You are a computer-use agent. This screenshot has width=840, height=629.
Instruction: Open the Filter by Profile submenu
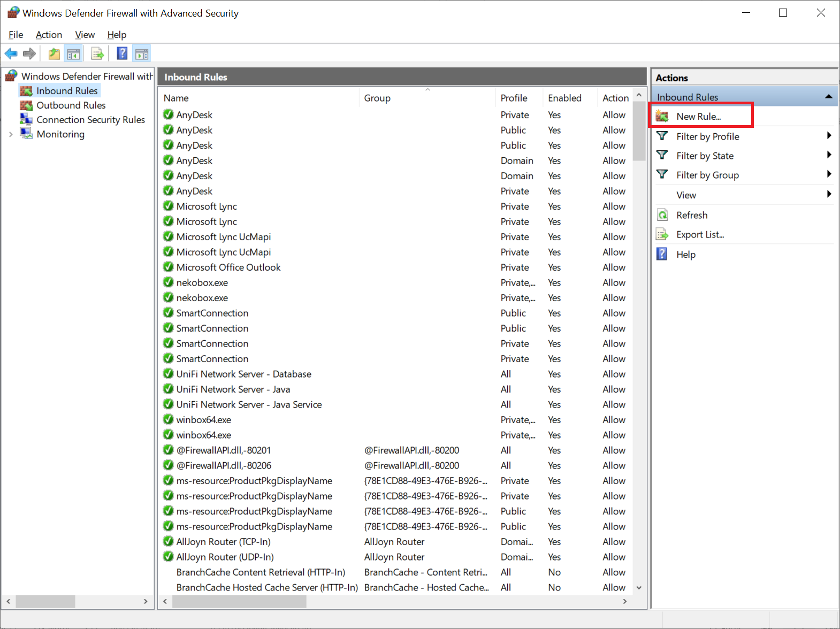coord(828,136)
